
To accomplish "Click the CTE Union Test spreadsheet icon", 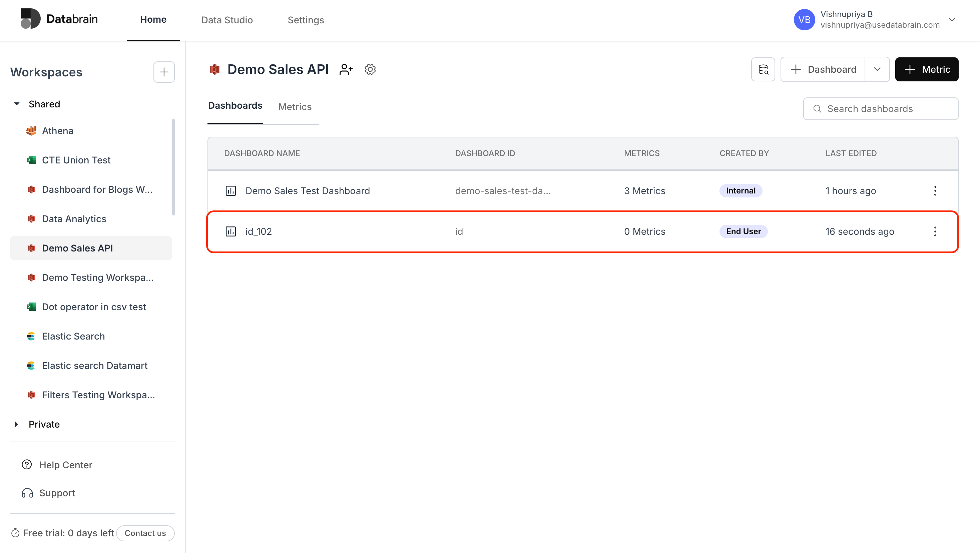I will [x=31, y=160].
